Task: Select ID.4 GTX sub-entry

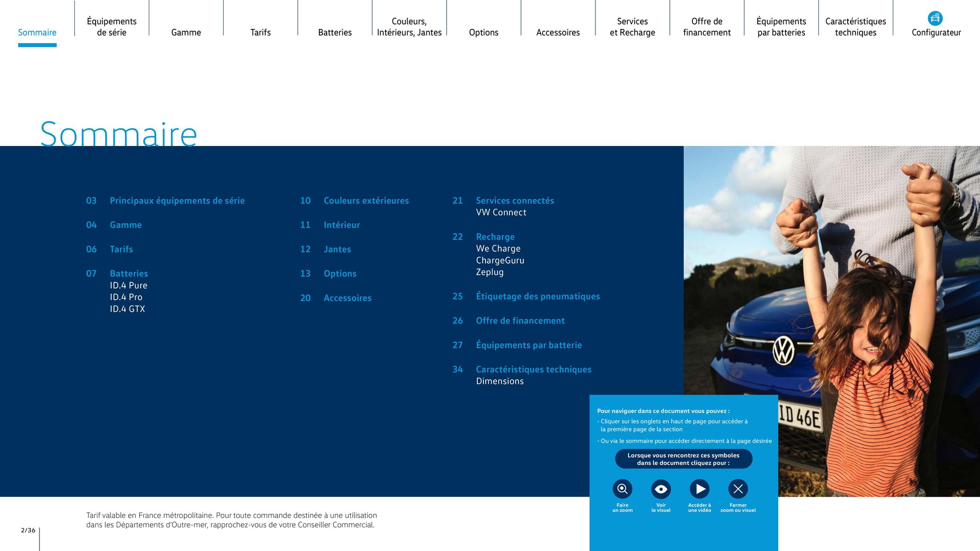Action: [127, 309]
